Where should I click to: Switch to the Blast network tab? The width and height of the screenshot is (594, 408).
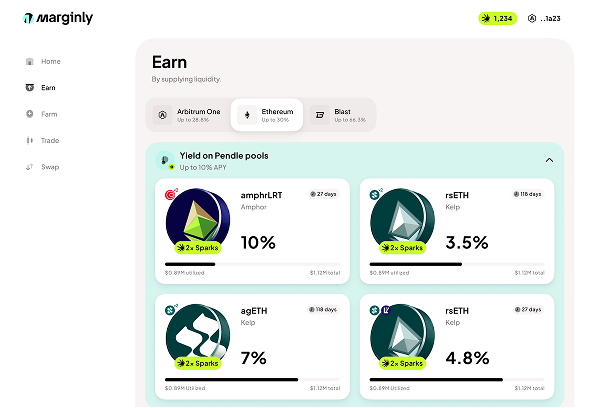[339, 115]
